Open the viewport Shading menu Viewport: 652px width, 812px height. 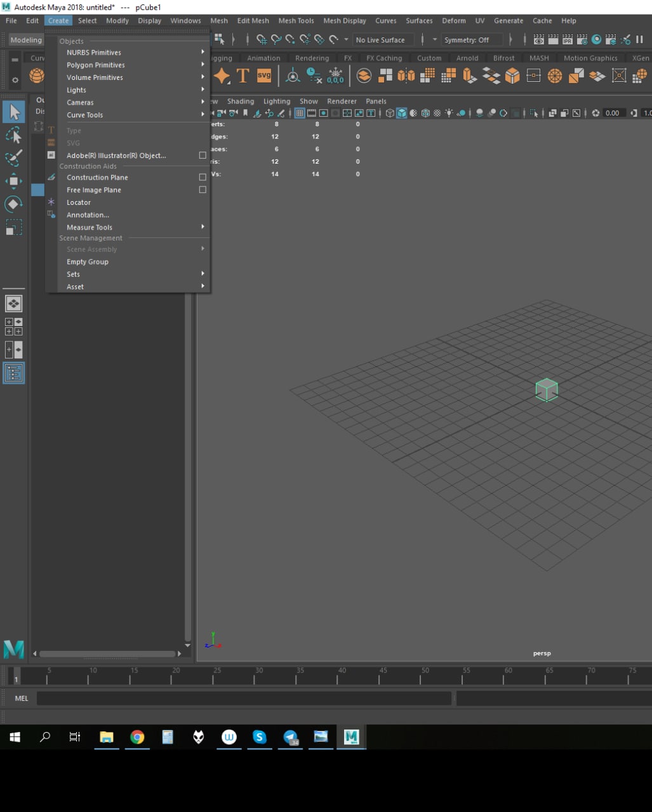[241, 101]
